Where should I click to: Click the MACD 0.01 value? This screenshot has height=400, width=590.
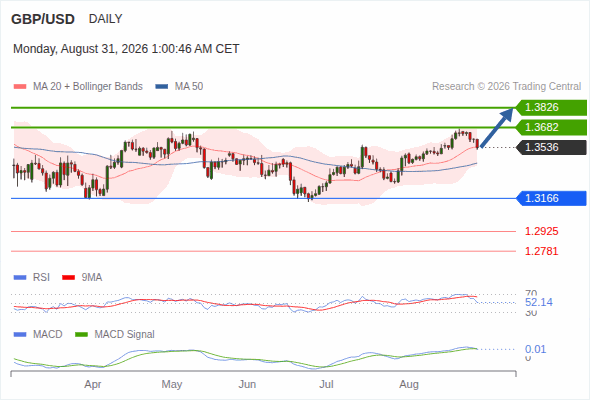[x=535, y=349]
